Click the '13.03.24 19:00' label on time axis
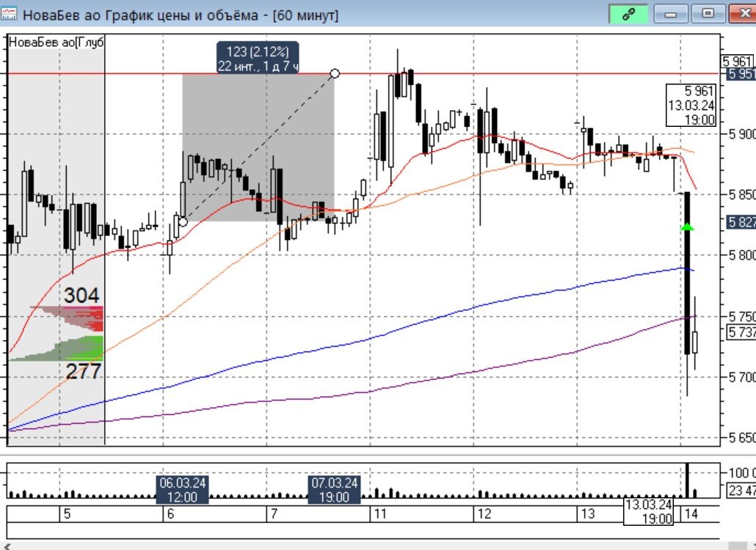The height and width of the screenshot is (550, 756). 649,511
